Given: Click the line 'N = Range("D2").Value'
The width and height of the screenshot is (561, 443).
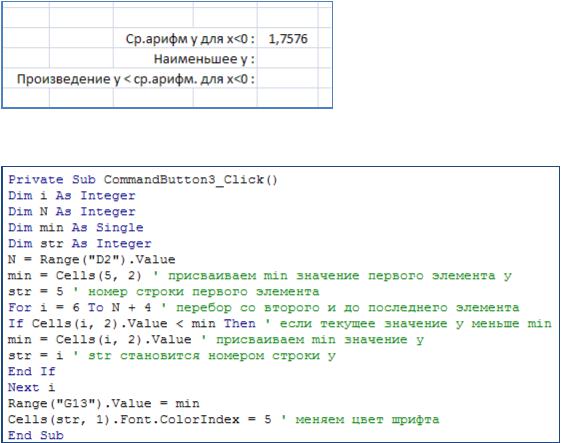Looking at the screenshot, I should (x=92, y=259).
